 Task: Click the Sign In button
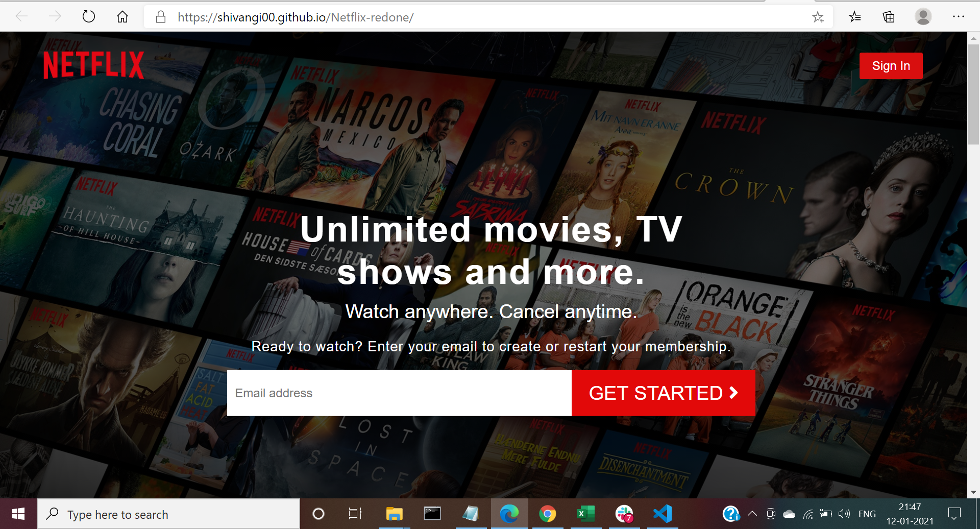click(x=891, y=66)
